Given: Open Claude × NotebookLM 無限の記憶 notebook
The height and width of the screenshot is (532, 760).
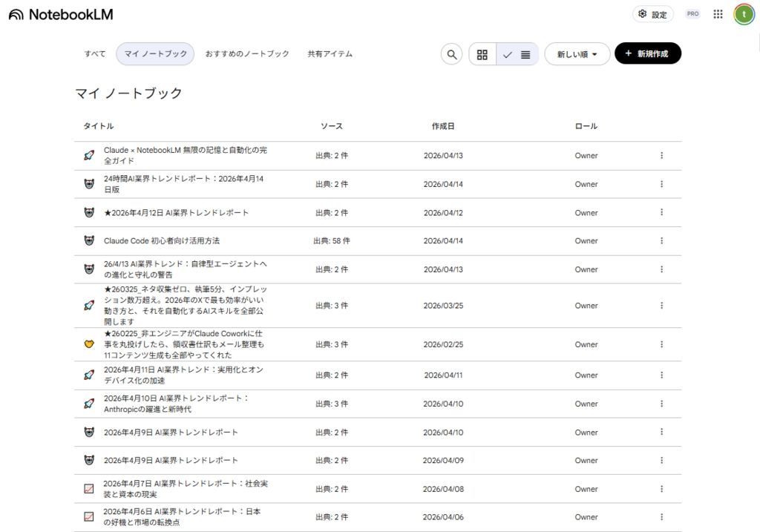Looking at the screenshot, I should coord(185,156).
